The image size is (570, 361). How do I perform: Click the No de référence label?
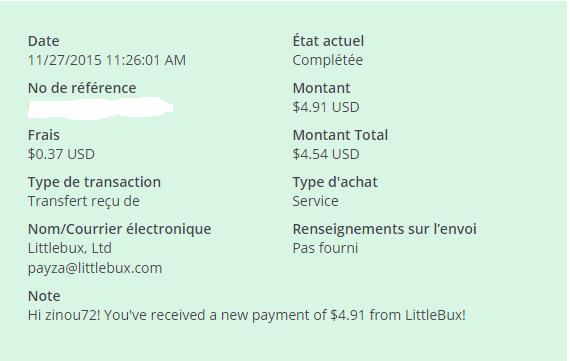pos(82,88)
